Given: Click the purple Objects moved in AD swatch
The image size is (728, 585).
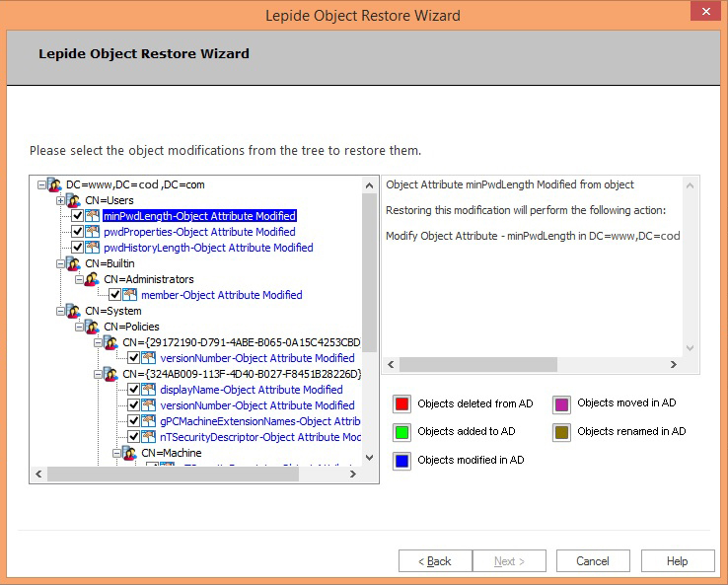Looking at the screenshot, I should point(562,403).
